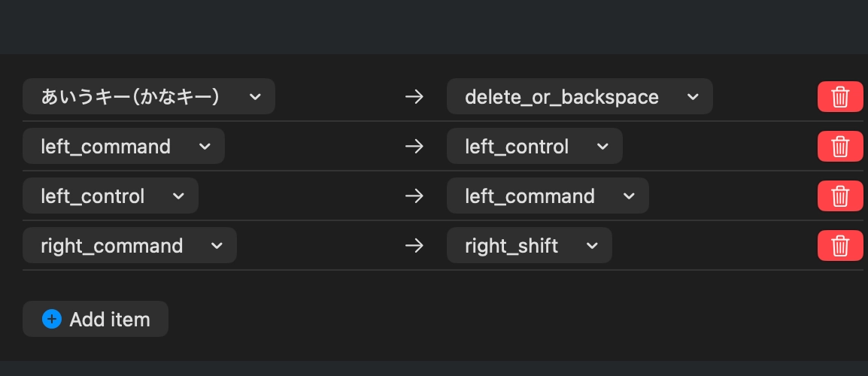Select the delete_or_backspace label text
Image resolution: width=868 pixels, height=376 pixels.
(562, 98)
